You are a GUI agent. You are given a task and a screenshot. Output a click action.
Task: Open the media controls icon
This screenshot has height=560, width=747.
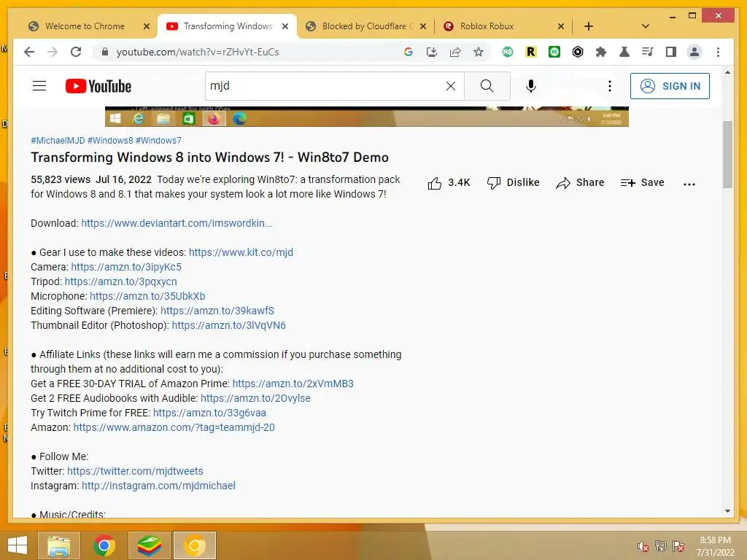point(648,52)
